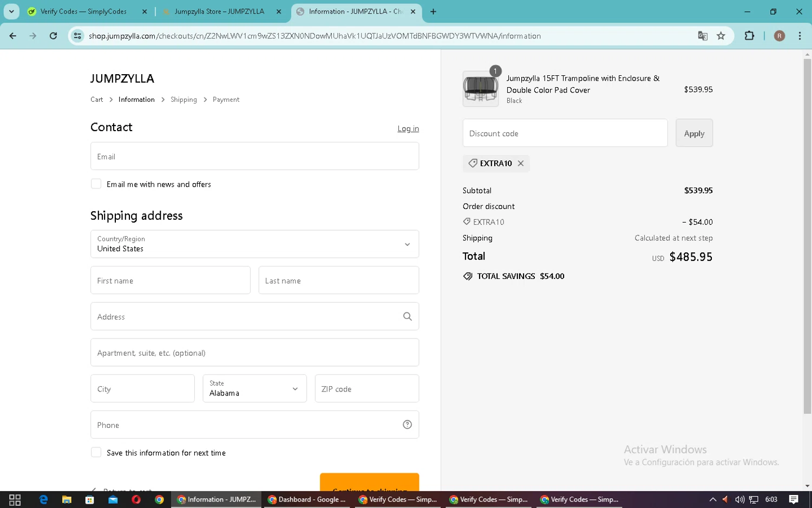Click the Log in link
Image resolution: width=812 pixels, height=508 pixels.
(408, 128)
